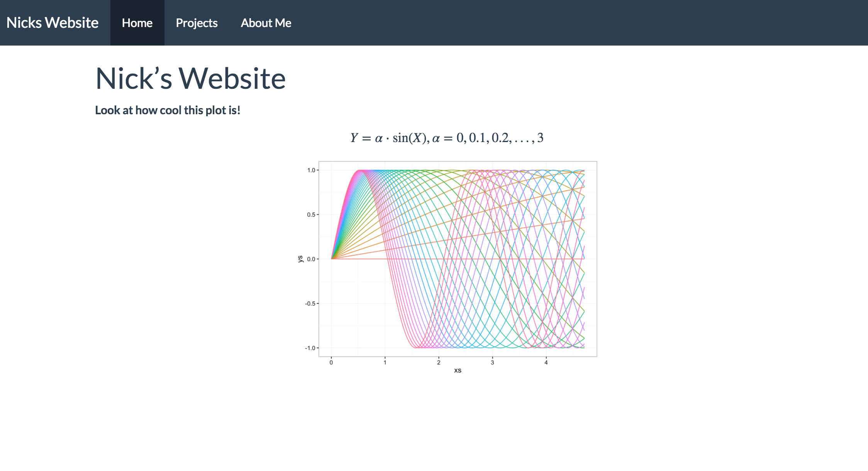Click the 1.0 y-axis tick label
Viewport: 868px width, 471px height.
[x=311, y=170]
